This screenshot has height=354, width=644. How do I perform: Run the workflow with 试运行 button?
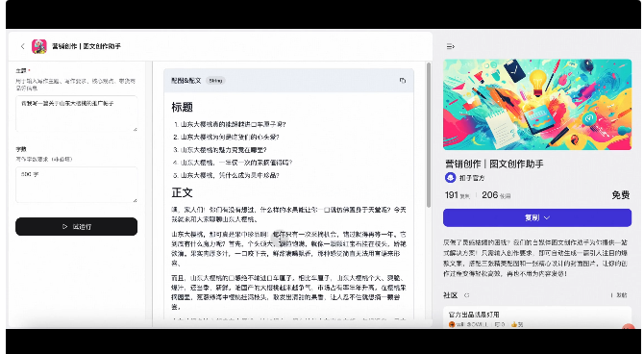pyautogui.click(x=76, y=227)
